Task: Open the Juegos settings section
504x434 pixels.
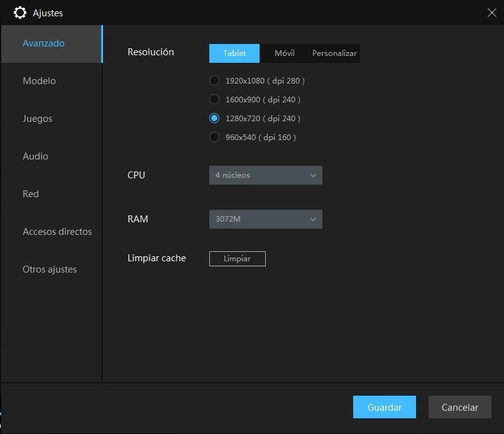Action: [52, 119]
